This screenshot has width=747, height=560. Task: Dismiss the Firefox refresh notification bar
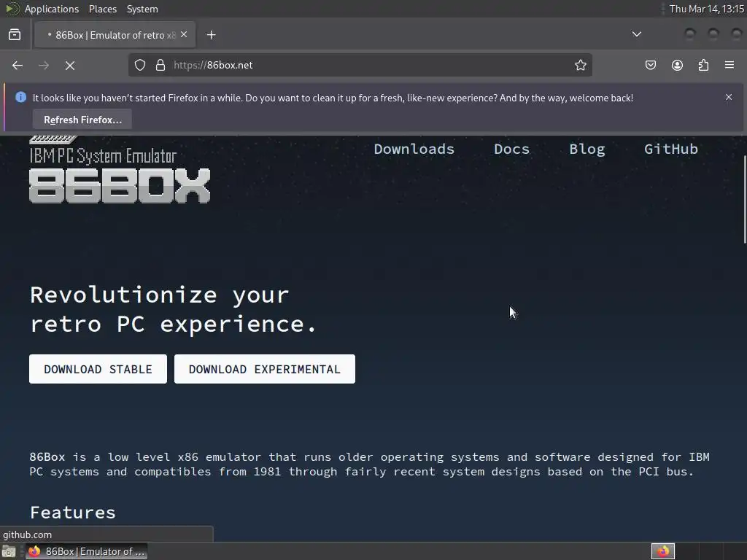[x=729, y=97]
